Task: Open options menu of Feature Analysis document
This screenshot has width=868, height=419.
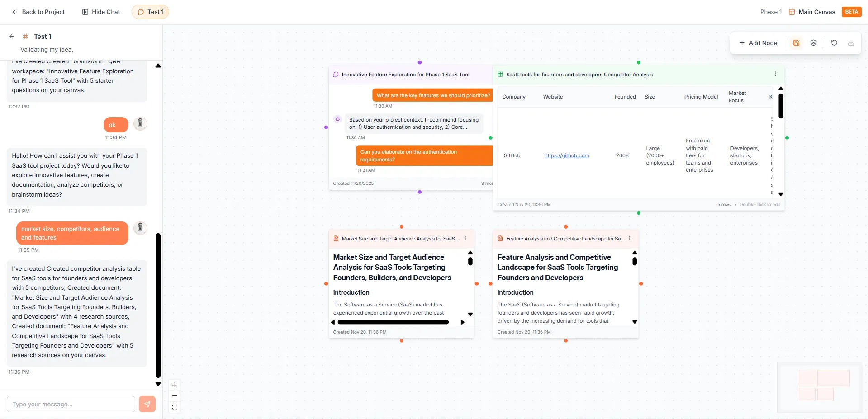Action: tap(629, 238)
